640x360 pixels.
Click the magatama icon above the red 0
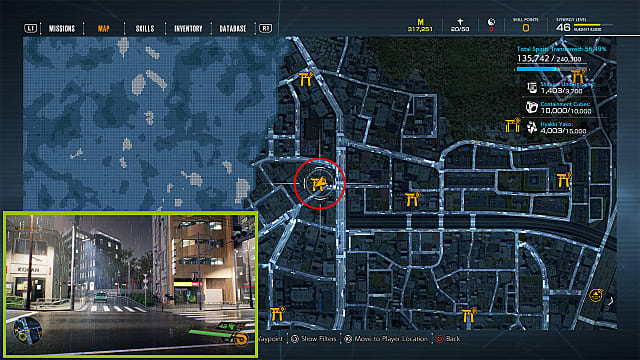click(491, 22)
